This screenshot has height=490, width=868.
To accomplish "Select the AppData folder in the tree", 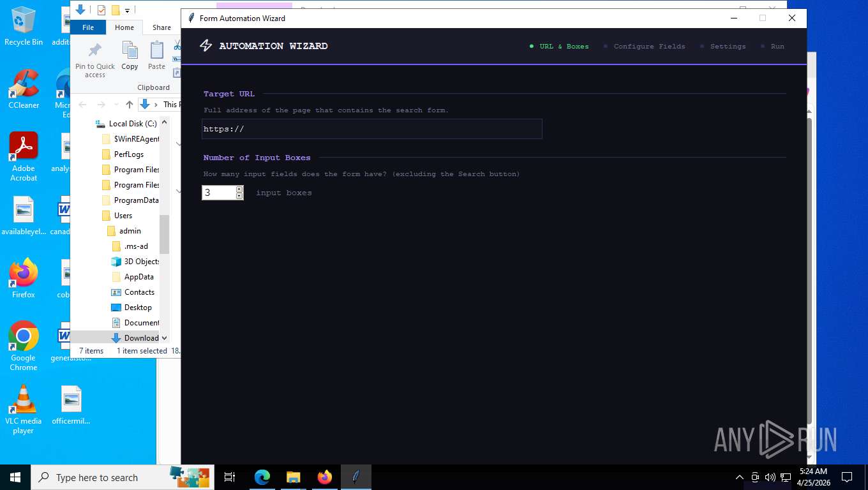I will point(133,277).
